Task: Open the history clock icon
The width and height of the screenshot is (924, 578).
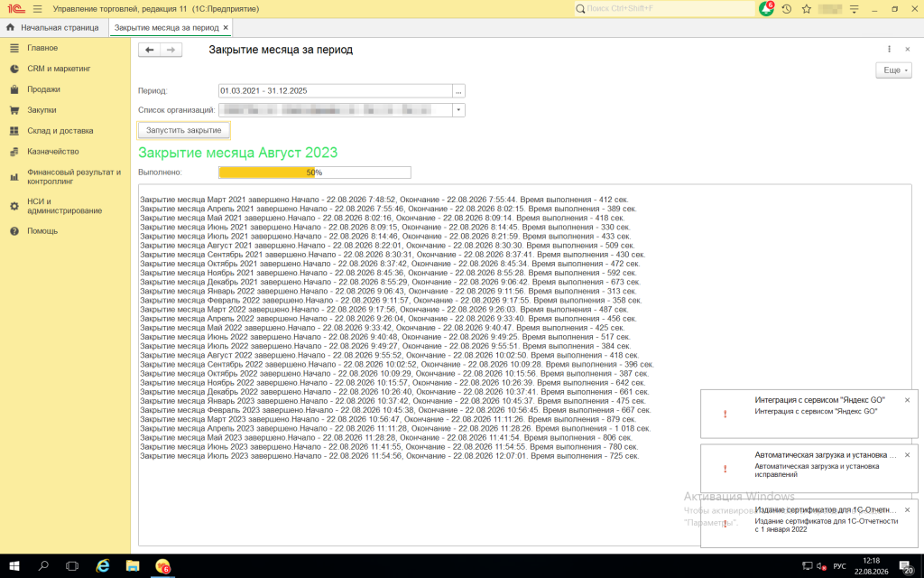Action: pyautogui.click(x=787, y=9)
